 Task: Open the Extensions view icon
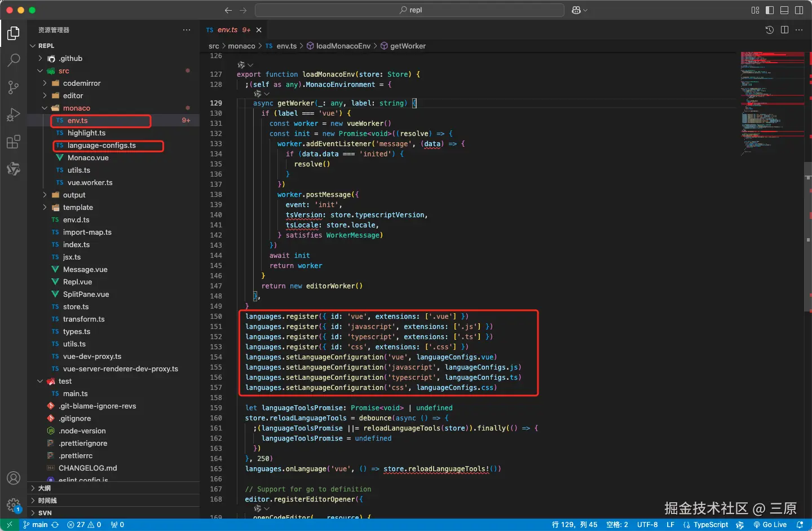point(14,142)
